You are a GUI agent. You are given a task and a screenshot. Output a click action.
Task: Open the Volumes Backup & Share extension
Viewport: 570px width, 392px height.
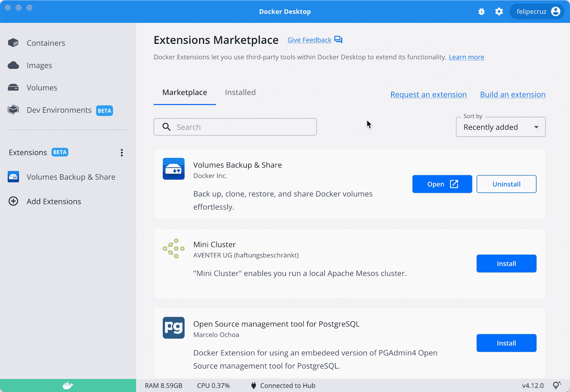442,184
